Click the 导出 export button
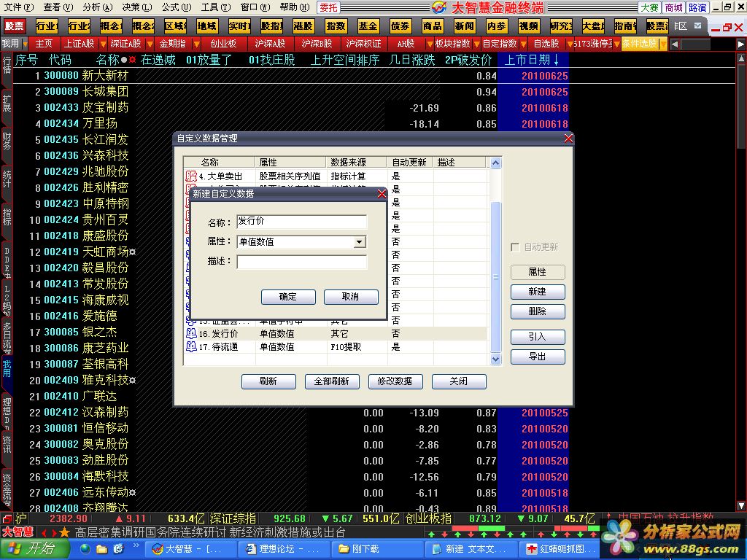Screen dimensions: 747x560 [x=538, y=356]
